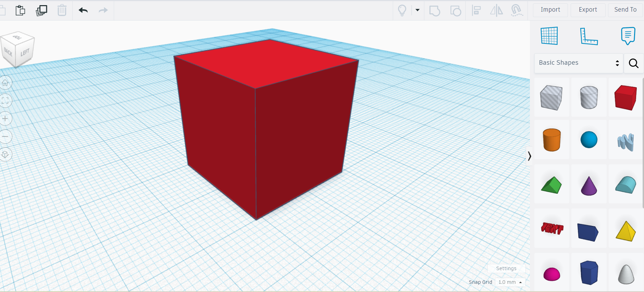
Task: Select the red Box shape
Action: [626, 98]
